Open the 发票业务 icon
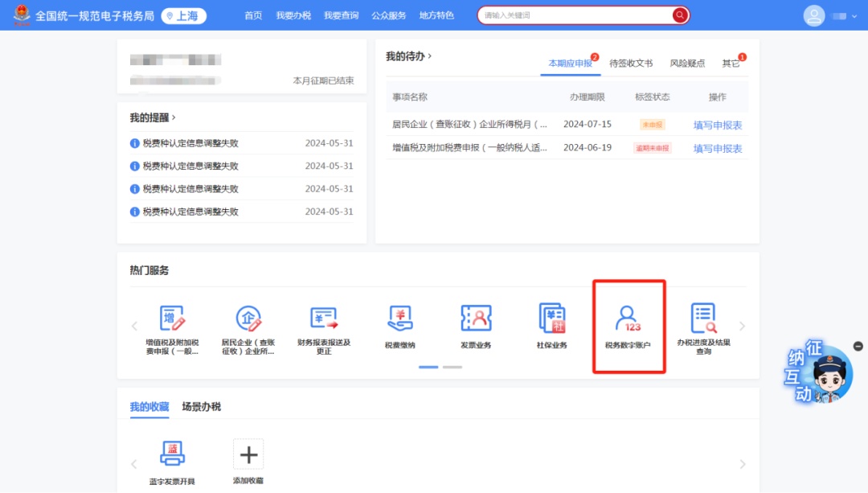 [476, 319]
